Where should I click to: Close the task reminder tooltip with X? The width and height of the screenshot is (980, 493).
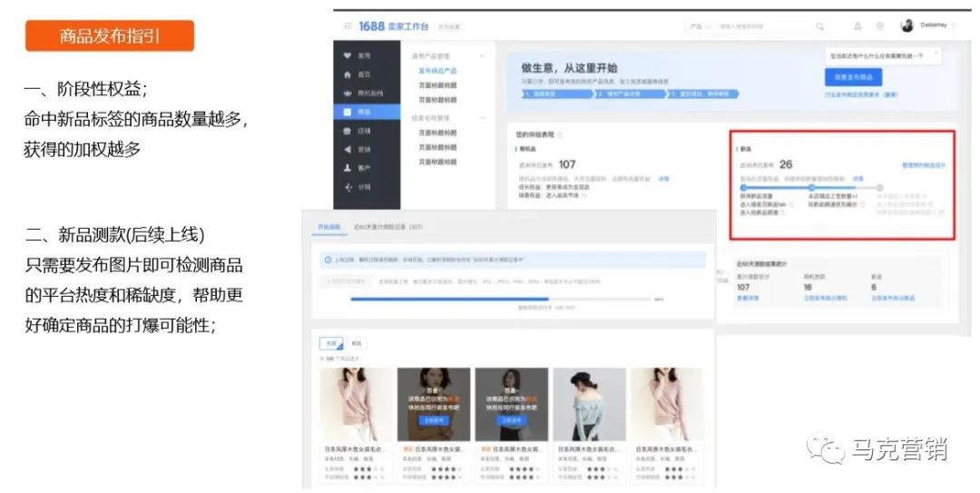936,54
